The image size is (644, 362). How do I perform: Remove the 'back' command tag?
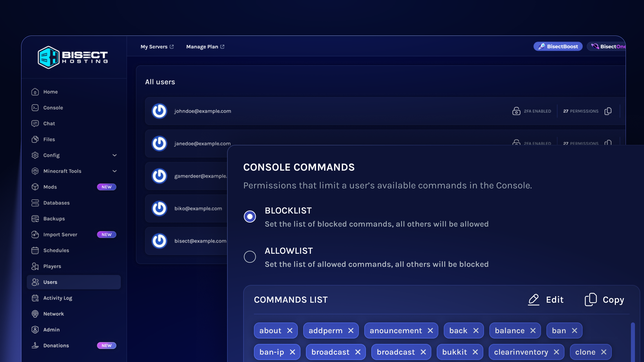(x=476, y=331)
